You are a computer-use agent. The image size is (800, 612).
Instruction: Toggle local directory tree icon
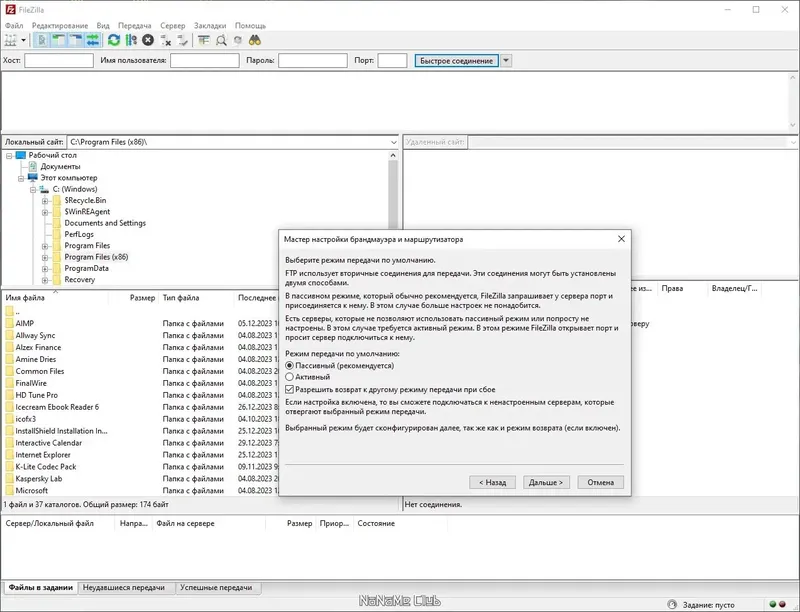click(59, 40)
